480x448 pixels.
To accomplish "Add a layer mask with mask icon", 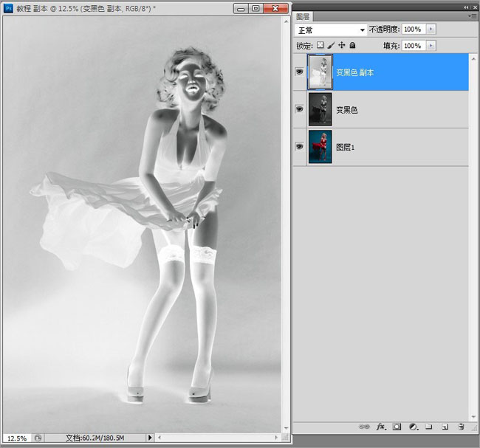I will pos(397,427).
